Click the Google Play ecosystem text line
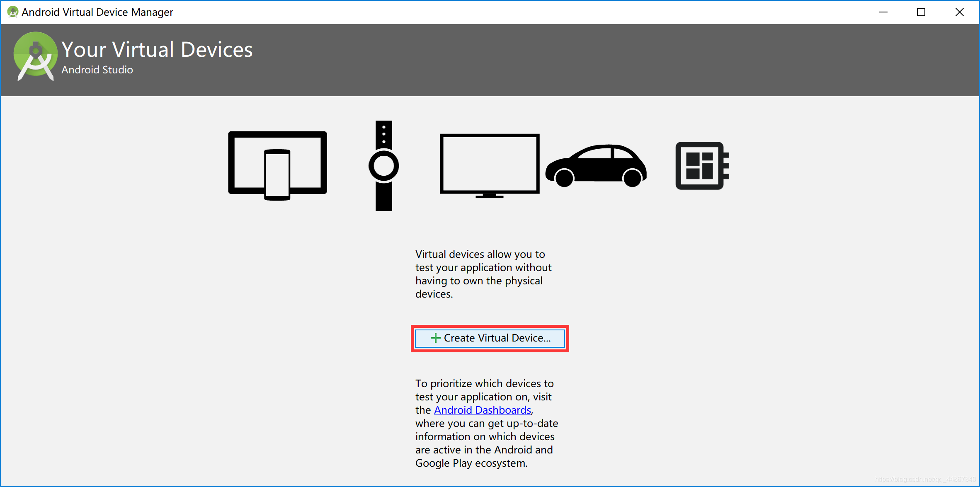Screen dimensions: 980x487 tap(471, 463)
